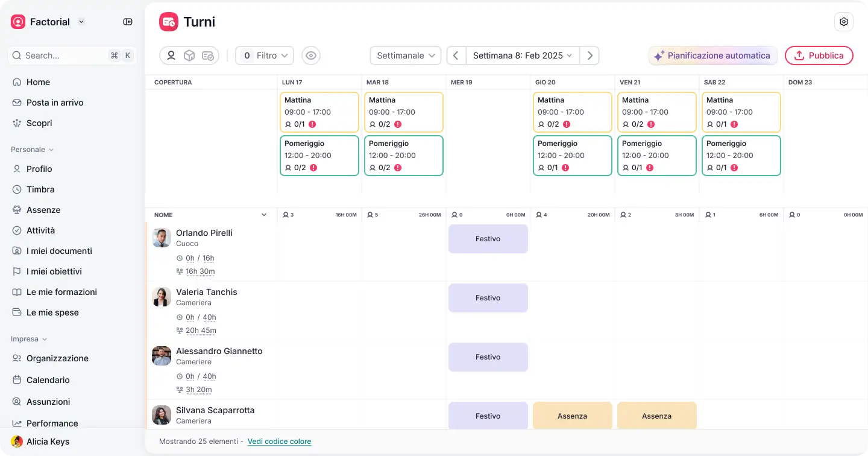
Task: Select the shift calendar view icon
Action: (207, 55)
